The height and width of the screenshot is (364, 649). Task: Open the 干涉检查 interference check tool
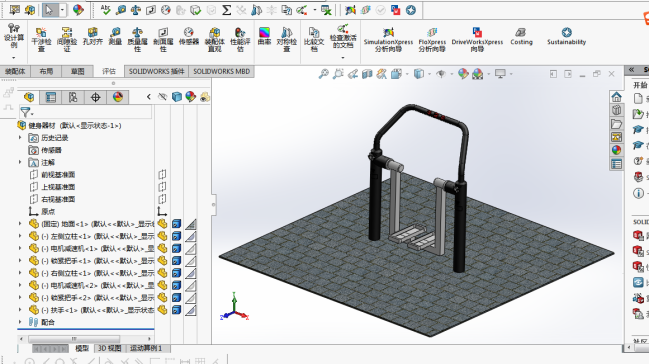41,39
